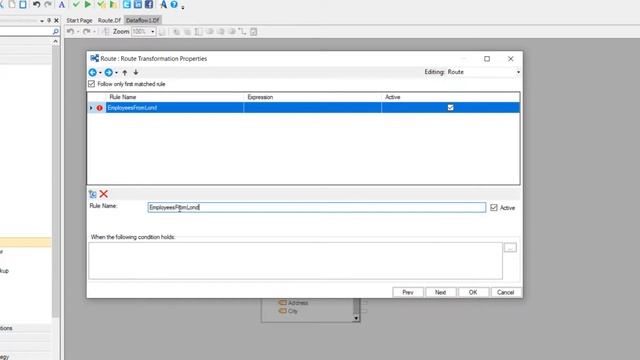The height and width of the screenshot is (360, 640).
Task: Click search magnifier in left panel
Action: tap(56, 31)
